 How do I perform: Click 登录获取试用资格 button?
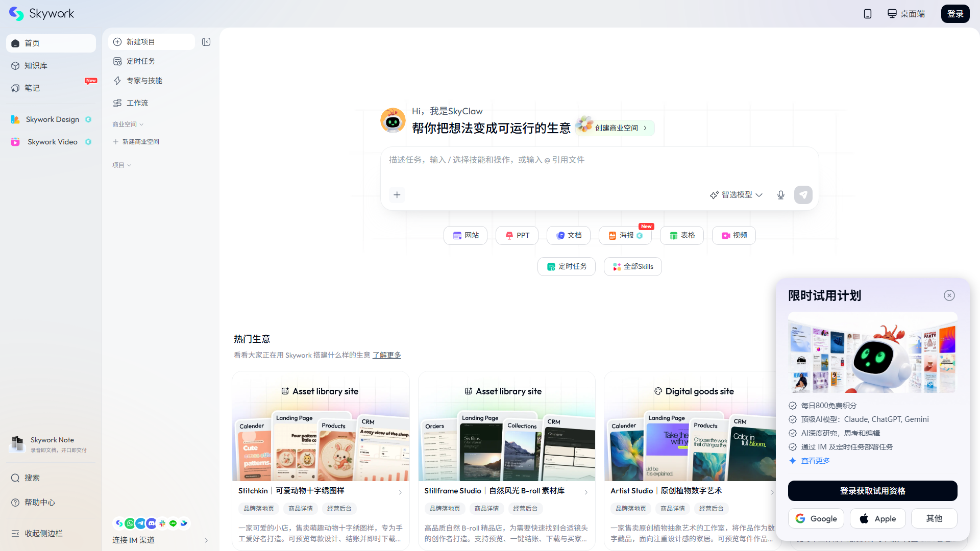[873, 491]
